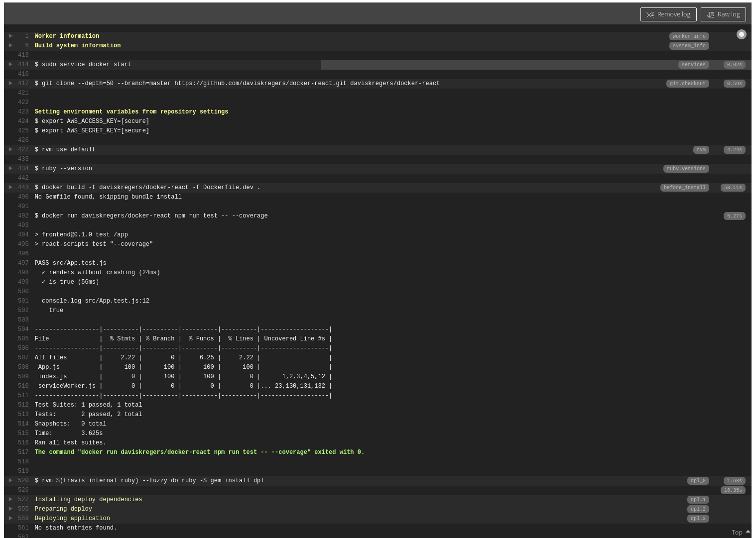Click 'Tests: 2 passed, 2 total' line

point(88,414)
